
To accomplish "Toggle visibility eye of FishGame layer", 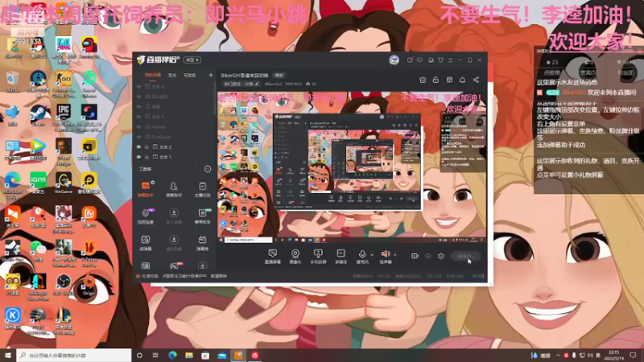I will (138, 137).
